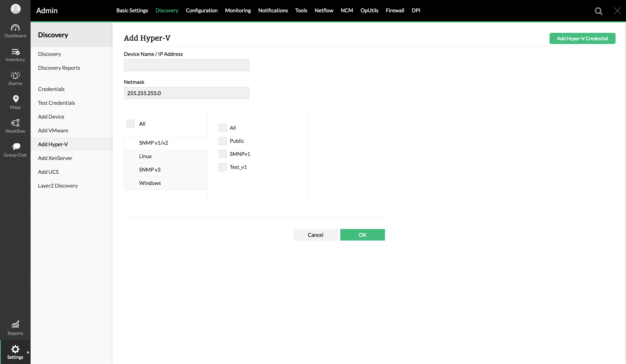Expand the Settings flyout arrow
Viewport: 626px width, 364px height.
(28, 352)
